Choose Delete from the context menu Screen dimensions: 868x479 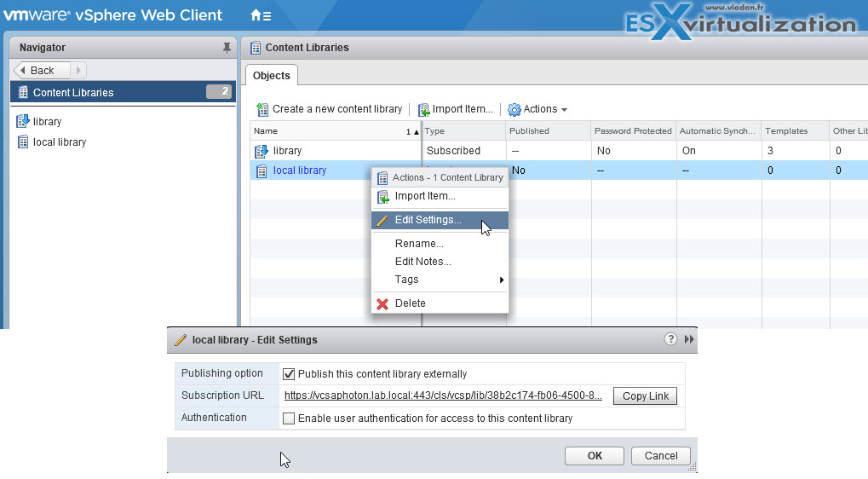pyautogui.click(x=440, y=303)
